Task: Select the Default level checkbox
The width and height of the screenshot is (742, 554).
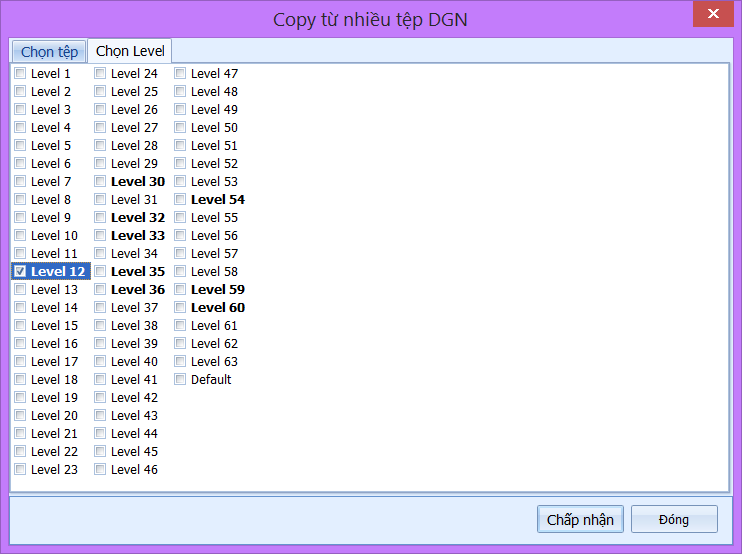Action: coord(180,379)
